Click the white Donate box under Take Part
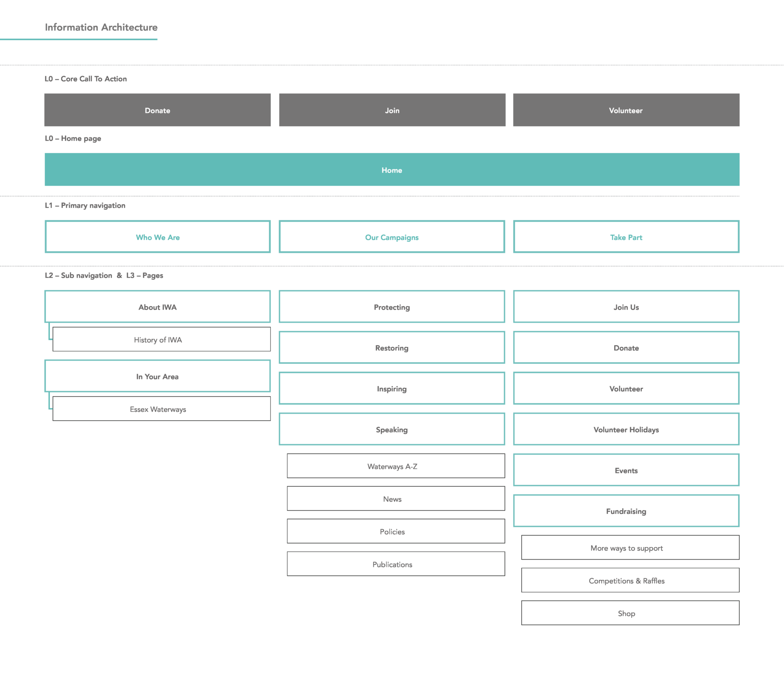 click(x=626, y=348)
